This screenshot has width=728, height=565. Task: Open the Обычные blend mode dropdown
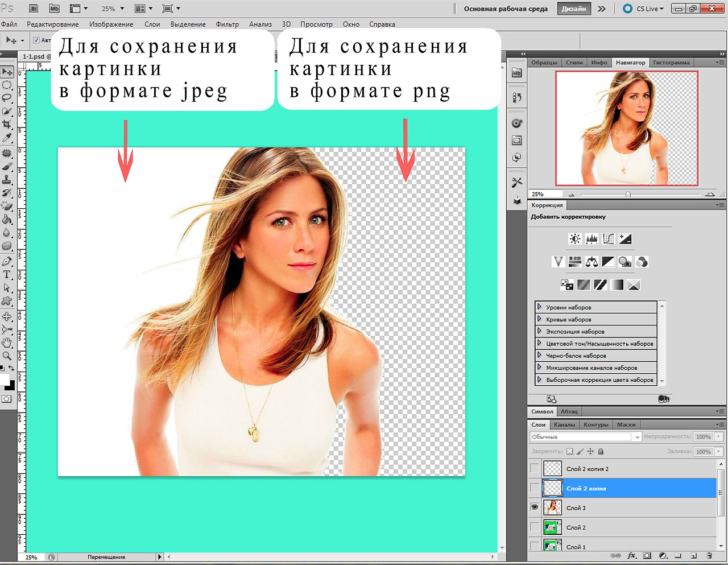coord(585,437)
